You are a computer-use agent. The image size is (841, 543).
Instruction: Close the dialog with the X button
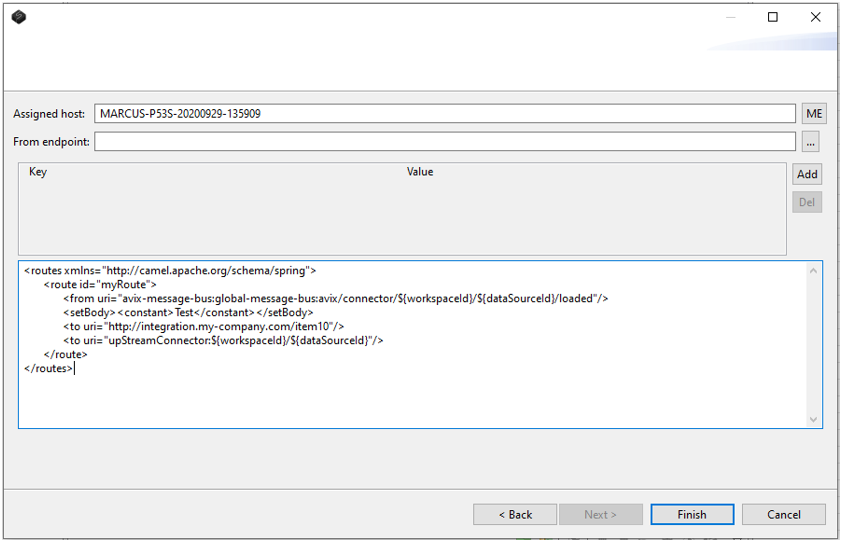(816, 17)
